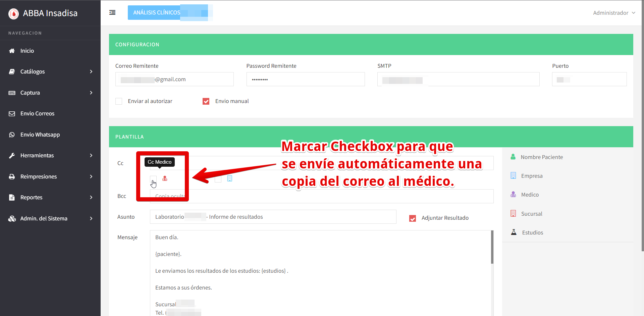Click the red doctor icon next to Cc checkbox
Image resolution: width=644 pixels, height=316 pixels.
pos(165,178)
